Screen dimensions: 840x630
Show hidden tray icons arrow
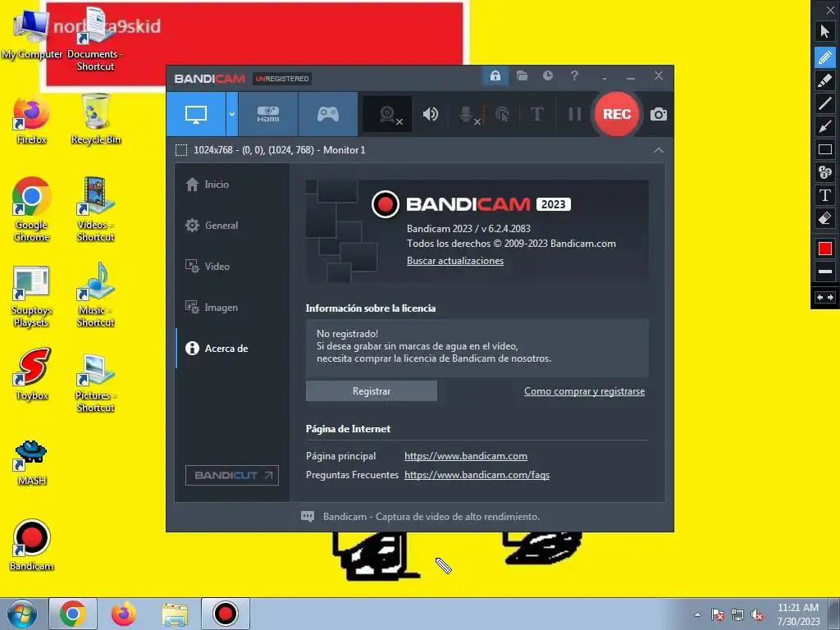tap(697, 614)
